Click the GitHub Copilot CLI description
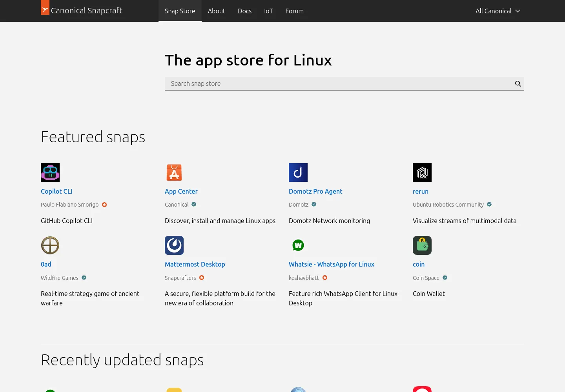 tap(67, 221)
